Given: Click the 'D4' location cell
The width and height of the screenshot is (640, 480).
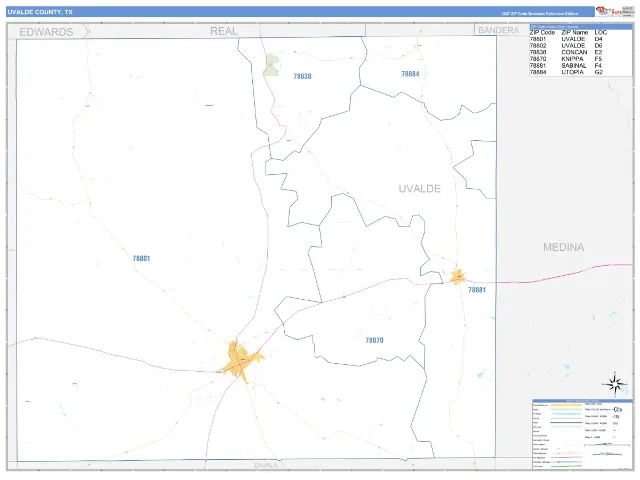Looking at the screenshot, I should pos(598,39).
